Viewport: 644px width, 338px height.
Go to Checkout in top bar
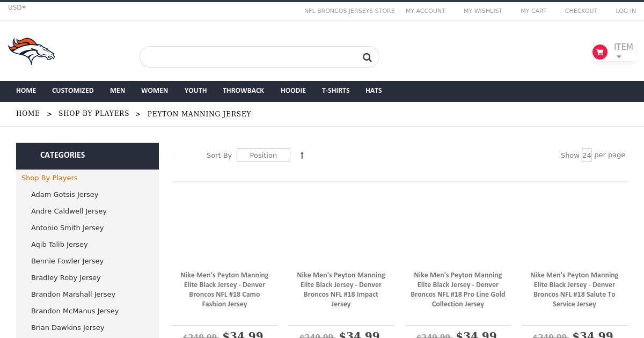point(581,11)
